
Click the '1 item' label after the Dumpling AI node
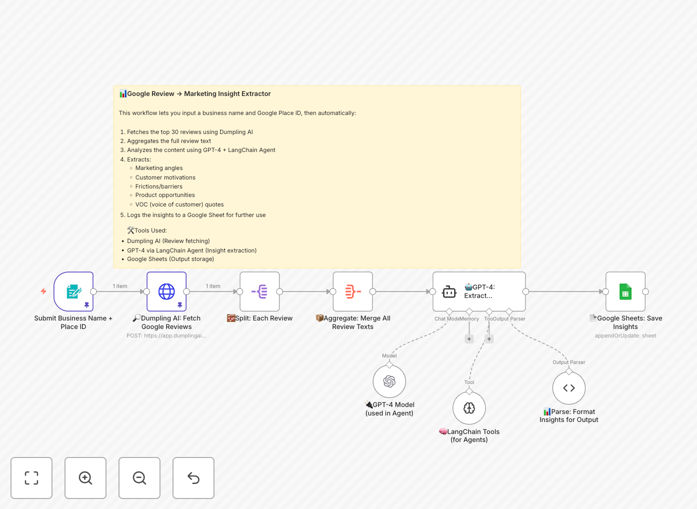point(213,286)
